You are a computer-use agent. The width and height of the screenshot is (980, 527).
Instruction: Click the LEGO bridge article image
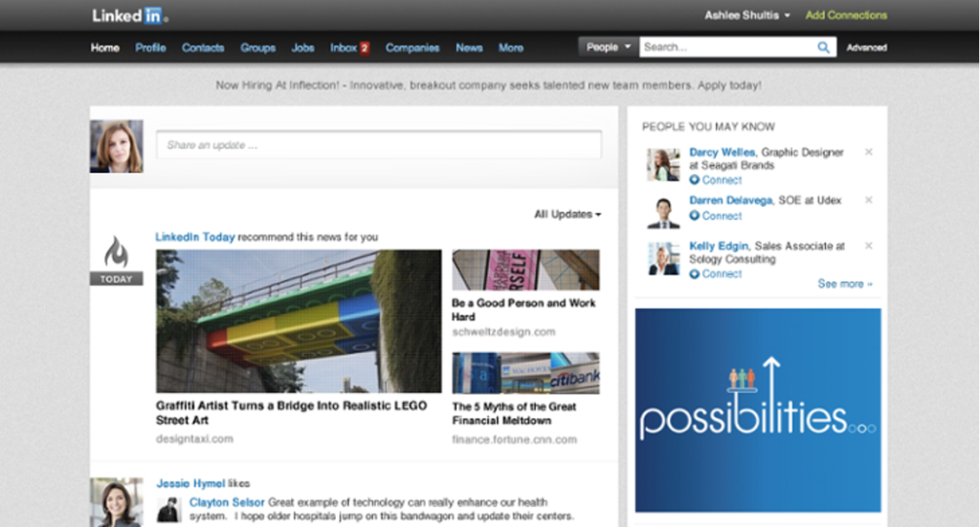[x=299, y=321]
